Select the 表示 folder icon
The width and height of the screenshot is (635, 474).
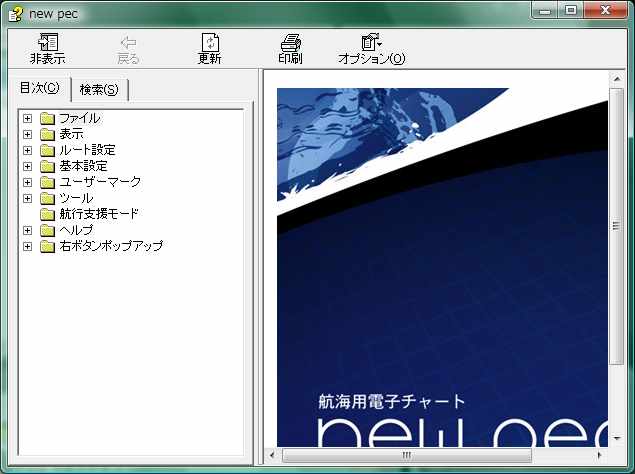(47, 134)
